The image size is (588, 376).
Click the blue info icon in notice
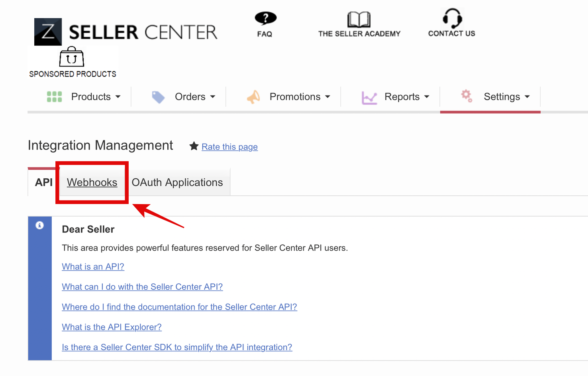(39, 225)
